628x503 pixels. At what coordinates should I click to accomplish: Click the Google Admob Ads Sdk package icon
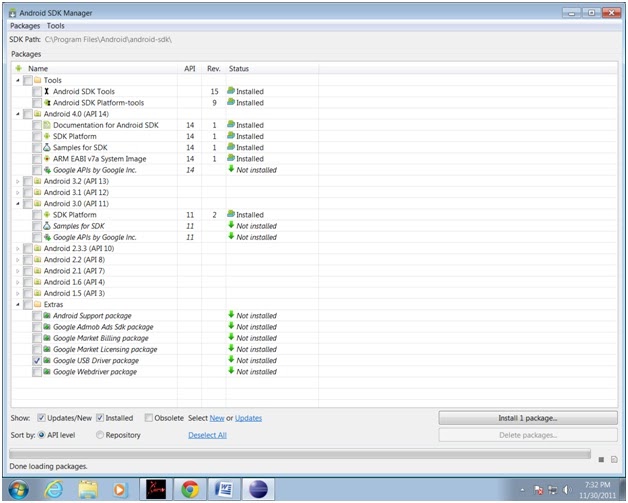47,327
